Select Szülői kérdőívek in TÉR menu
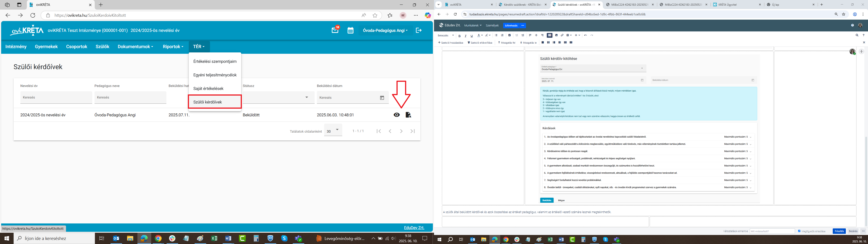This screenshot has width=868, height=244. [215, 102]
